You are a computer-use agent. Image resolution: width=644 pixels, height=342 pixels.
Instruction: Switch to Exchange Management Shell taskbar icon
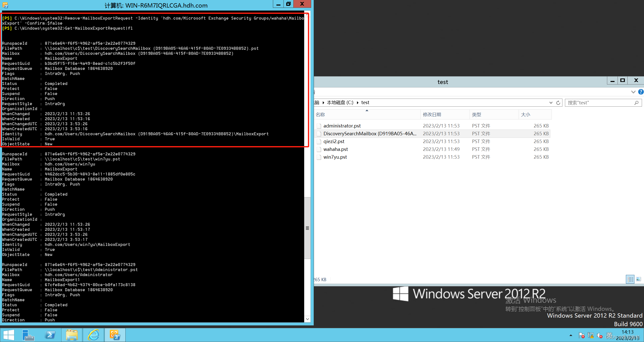[115, 335]
